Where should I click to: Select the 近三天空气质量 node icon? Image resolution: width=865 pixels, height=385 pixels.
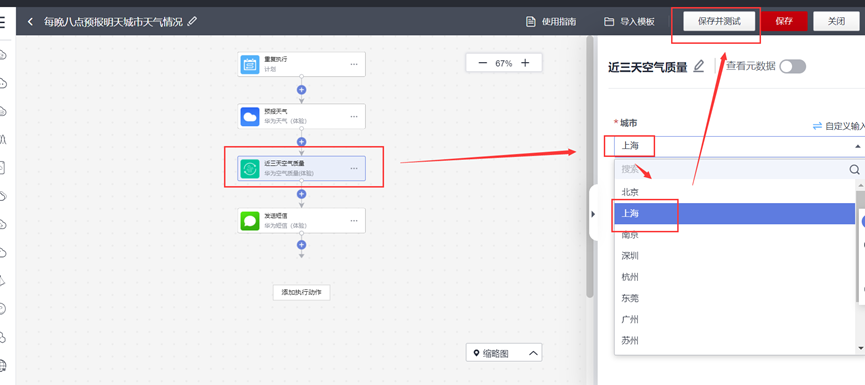250,168
